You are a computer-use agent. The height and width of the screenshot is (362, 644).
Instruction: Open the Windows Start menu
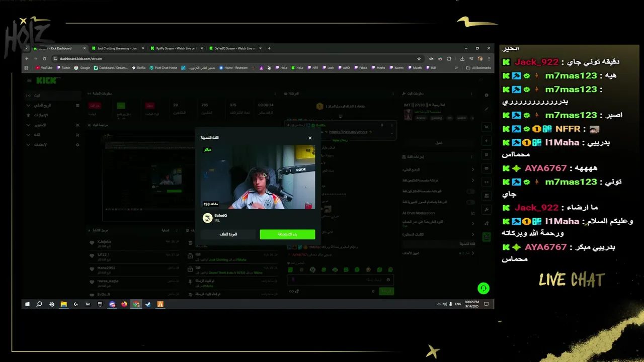point(27,304)
